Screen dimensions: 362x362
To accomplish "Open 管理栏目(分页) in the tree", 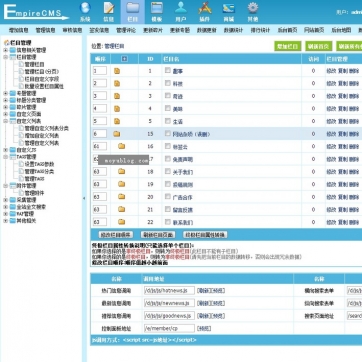I will 42,72.
